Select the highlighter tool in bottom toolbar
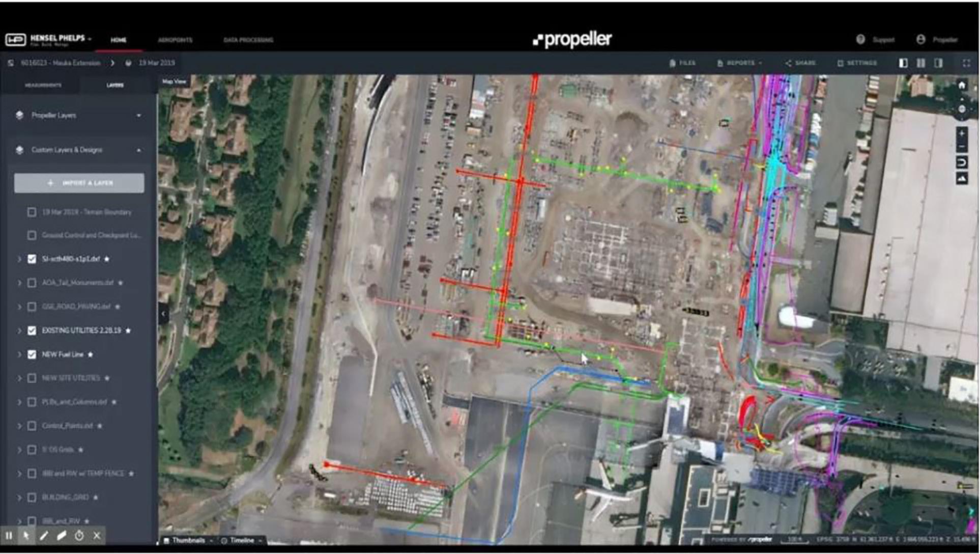 tap(62, 536)
